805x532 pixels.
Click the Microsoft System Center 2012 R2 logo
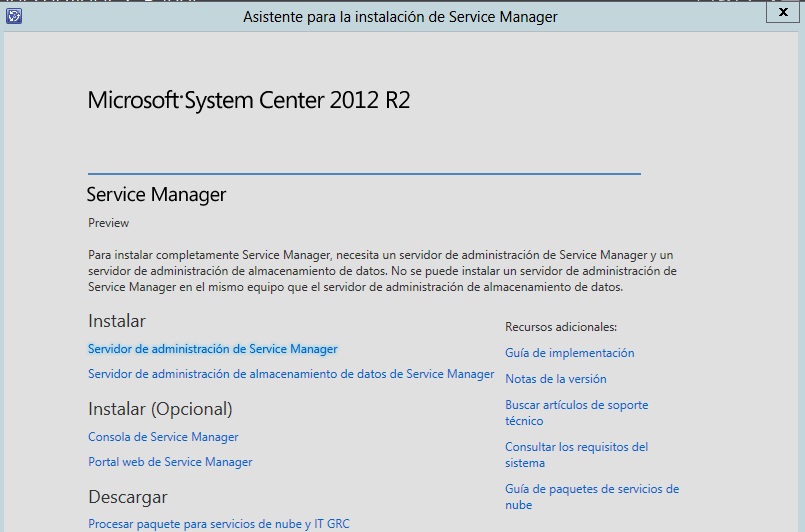[x=249, y=100]
